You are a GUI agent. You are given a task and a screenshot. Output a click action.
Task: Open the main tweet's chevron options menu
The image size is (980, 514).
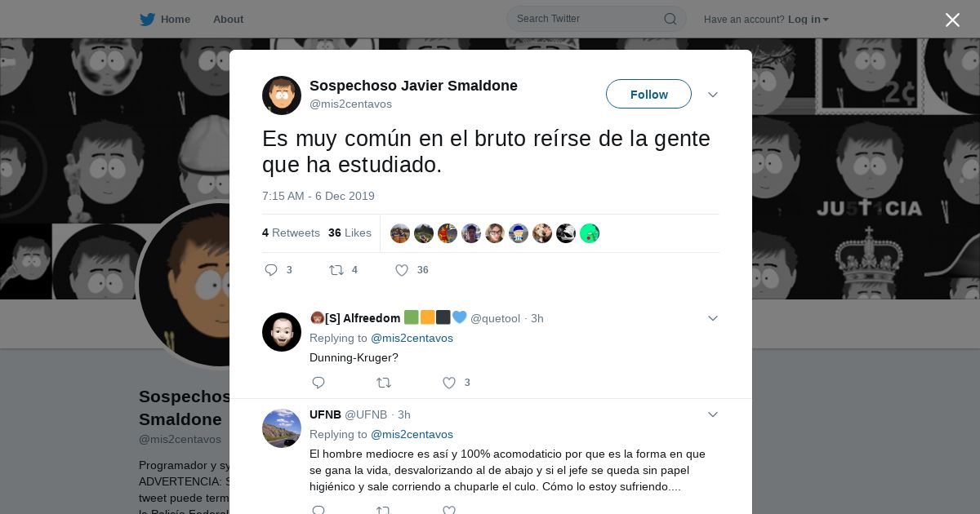[713, 95]
